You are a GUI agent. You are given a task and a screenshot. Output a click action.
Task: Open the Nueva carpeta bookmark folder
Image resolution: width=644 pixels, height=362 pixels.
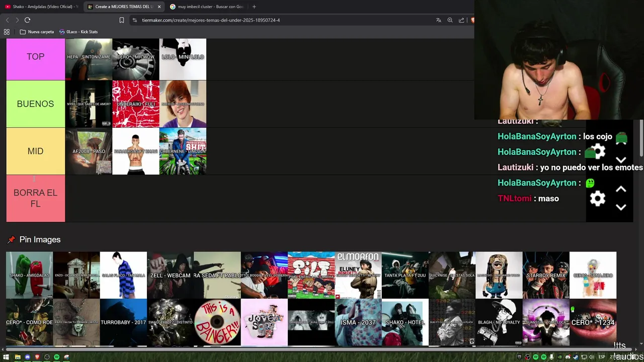click(x=37, y=32)
